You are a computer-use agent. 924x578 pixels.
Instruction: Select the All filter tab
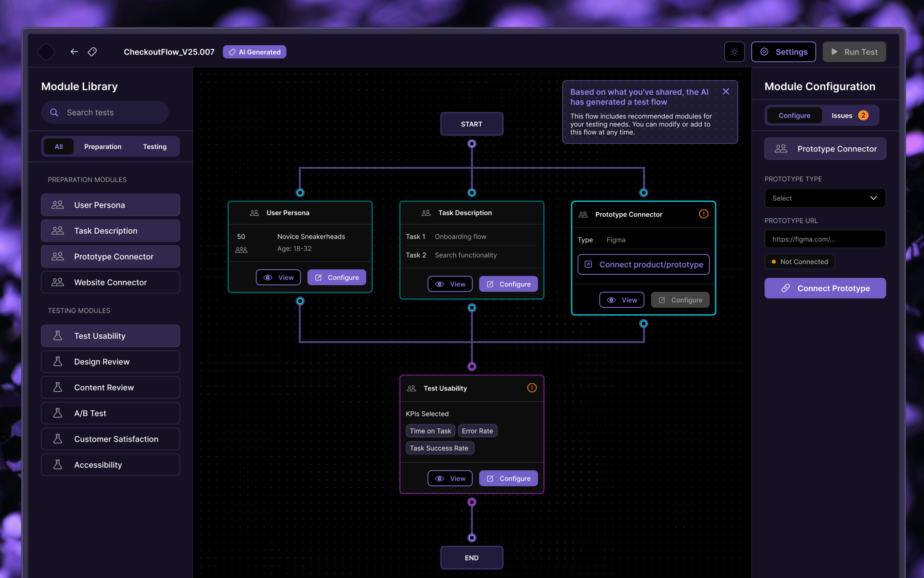coord(58,146)
